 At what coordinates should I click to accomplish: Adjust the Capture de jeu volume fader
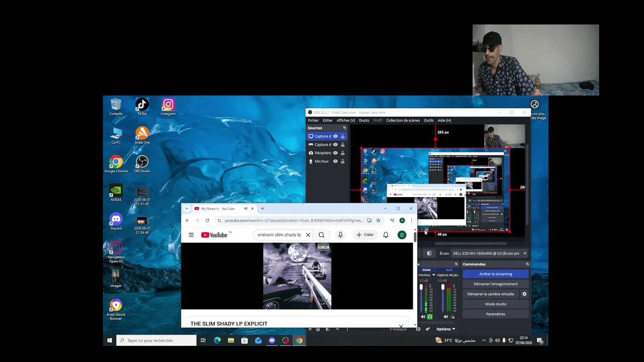[x=443, y=288]
